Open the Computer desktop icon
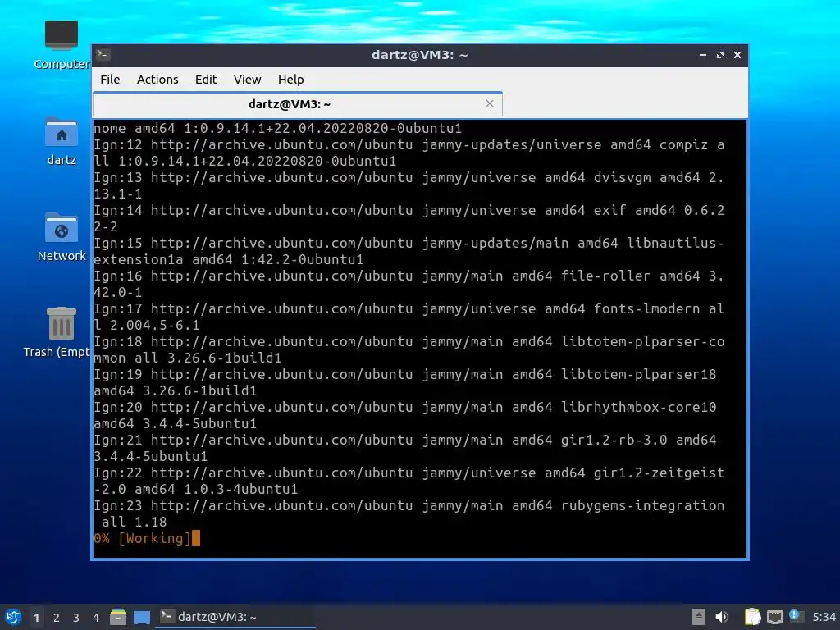 [x=61, y=45]
